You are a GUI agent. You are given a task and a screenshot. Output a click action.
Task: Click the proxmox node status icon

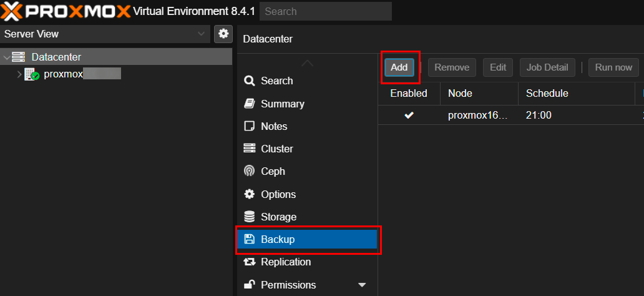pos(32,75)
